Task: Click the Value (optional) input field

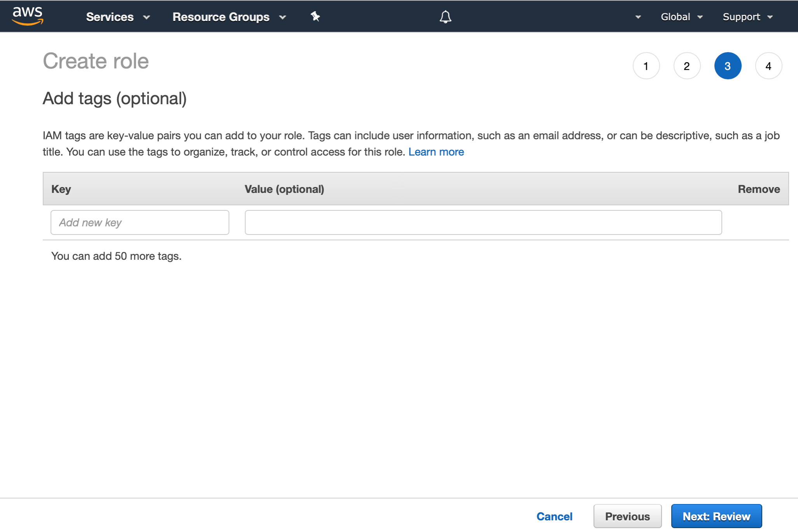Action: tap(483, 222)
